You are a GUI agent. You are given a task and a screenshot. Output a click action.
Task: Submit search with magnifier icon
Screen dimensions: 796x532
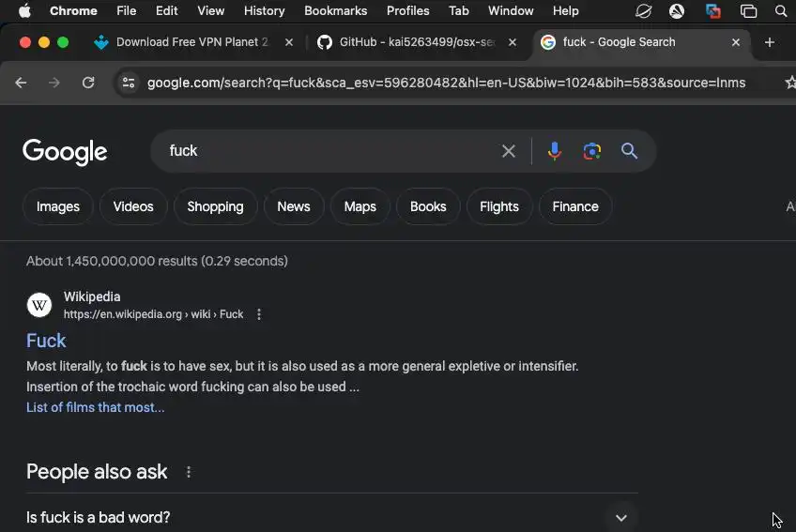629,151
